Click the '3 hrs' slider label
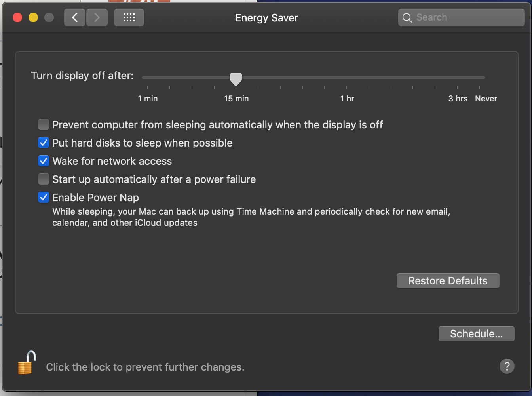Image resolution: width=532 pixels, height=396 pixels. (x=458, y=99)
